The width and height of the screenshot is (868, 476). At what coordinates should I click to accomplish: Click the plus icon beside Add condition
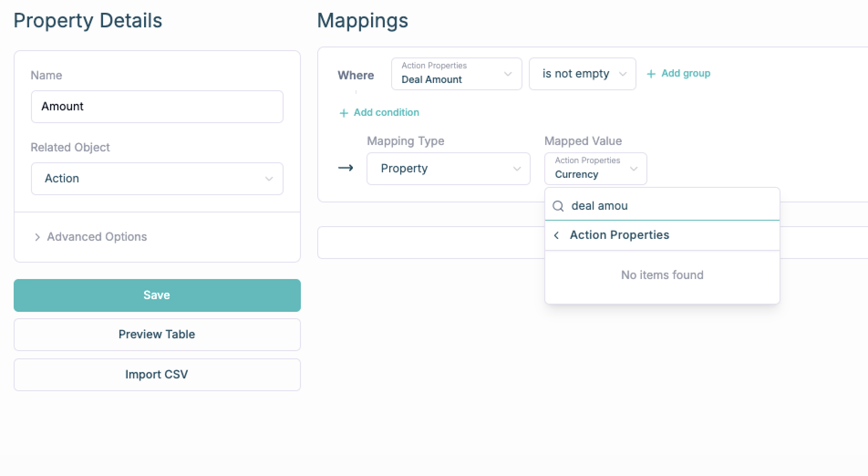click(344, 113)
